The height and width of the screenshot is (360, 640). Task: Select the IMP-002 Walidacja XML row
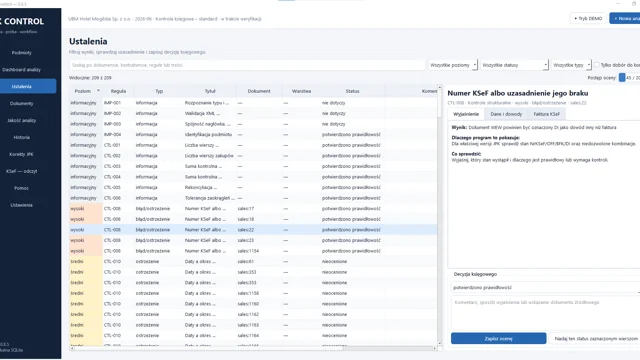[253, 113]
